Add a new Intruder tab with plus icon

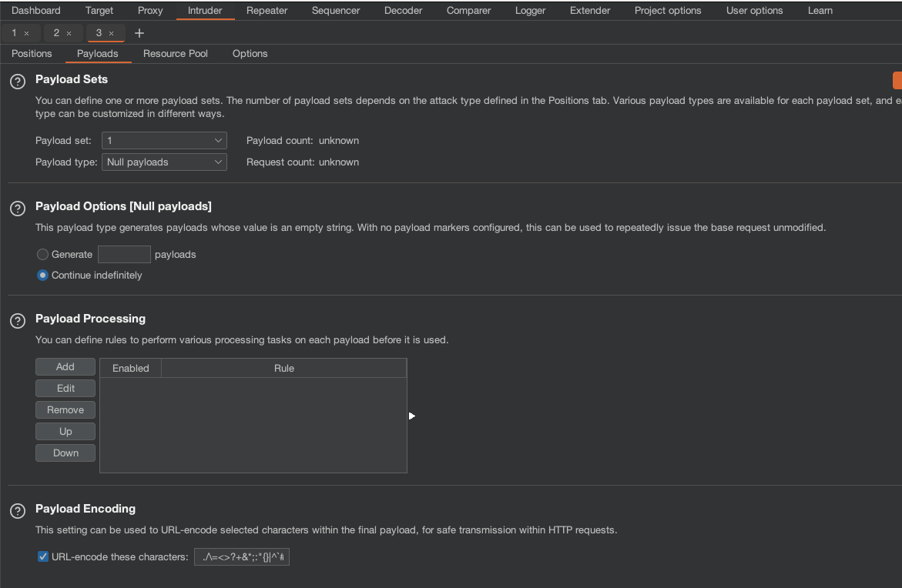[139, 33]
